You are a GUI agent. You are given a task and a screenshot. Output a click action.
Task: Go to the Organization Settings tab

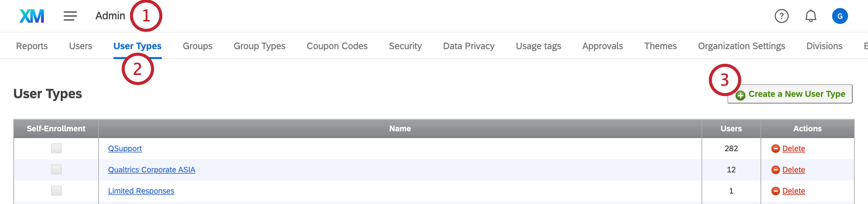click(741, 46)
